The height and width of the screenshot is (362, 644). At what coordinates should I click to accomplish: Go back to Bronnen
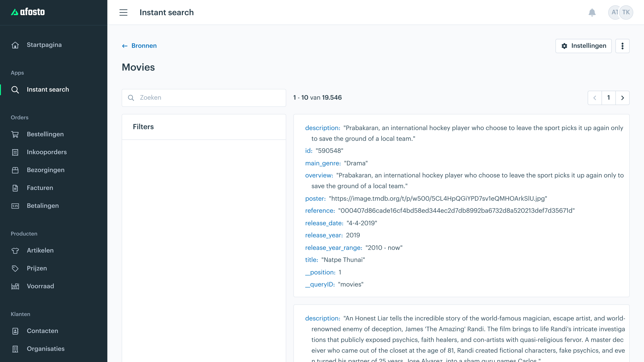(x=139, y=46)
